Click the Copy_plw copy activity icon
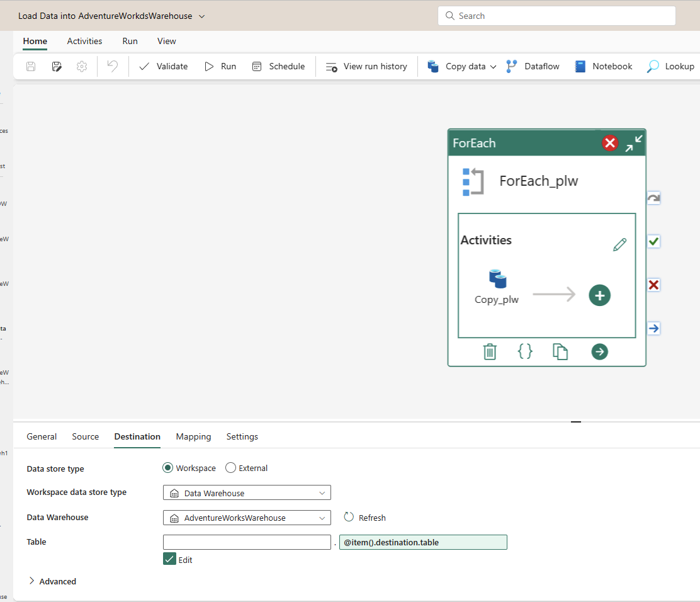The image size is (700, 602). click(x=497, y=278)
